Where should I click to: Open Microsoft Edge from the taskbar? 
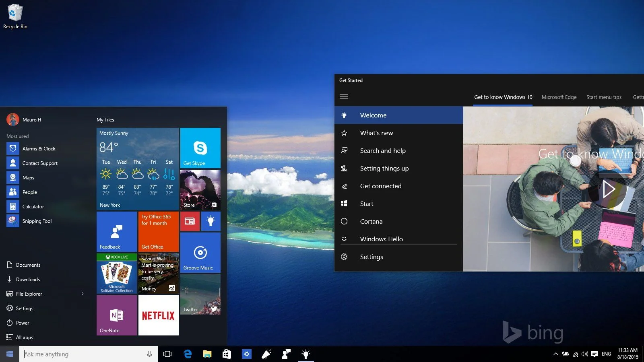188,354
